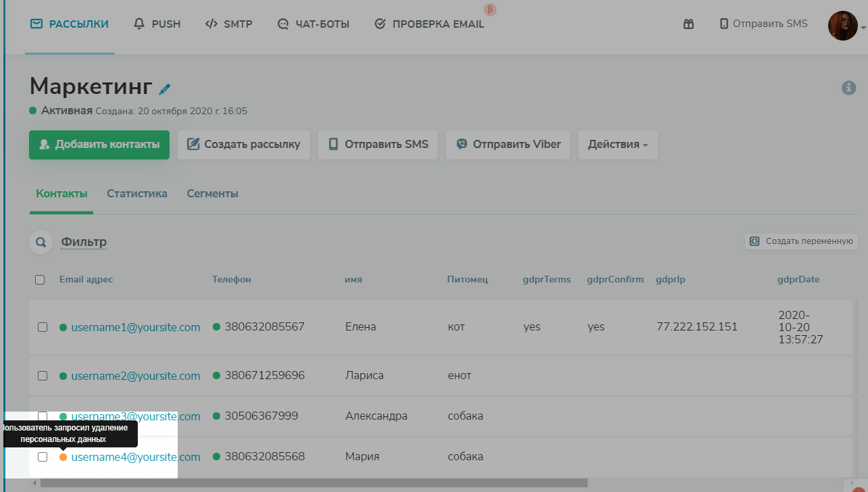Click green phone status dot for 380671259696

pos(216,376)
